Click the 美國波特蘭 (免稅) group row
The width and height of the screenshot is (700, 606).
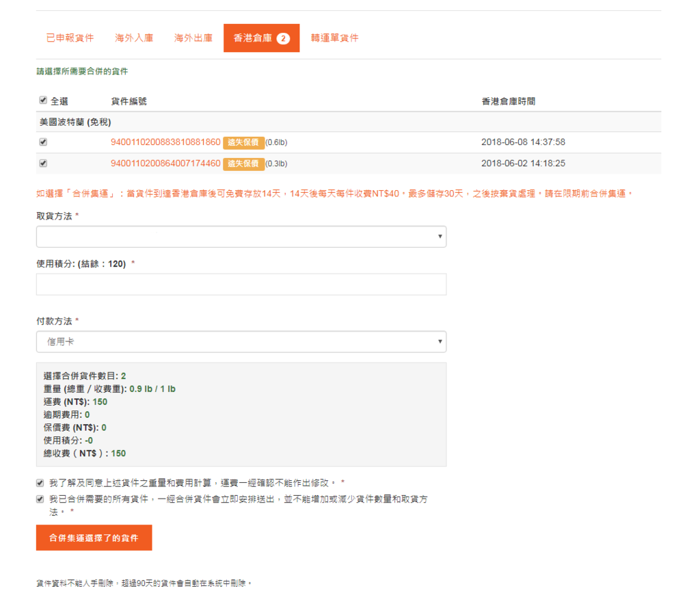click(75, 122)
